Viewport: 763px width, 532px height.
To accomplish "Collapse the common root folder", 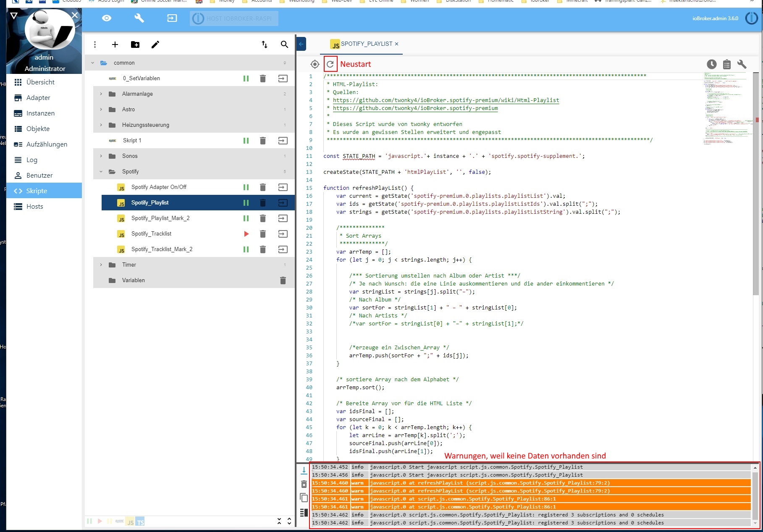I will [x=92, y=63].
